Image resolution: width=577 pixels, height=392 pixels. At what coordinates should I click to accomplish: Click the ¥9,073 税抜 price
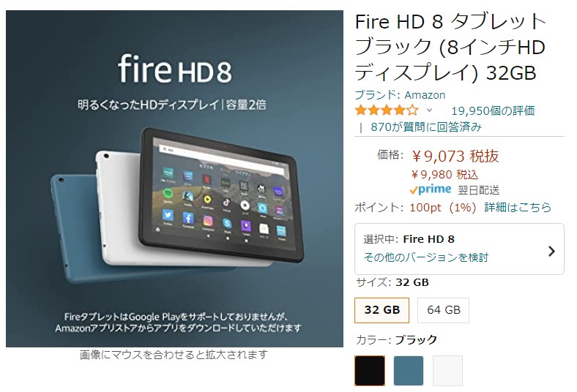[x=455, y=156]
